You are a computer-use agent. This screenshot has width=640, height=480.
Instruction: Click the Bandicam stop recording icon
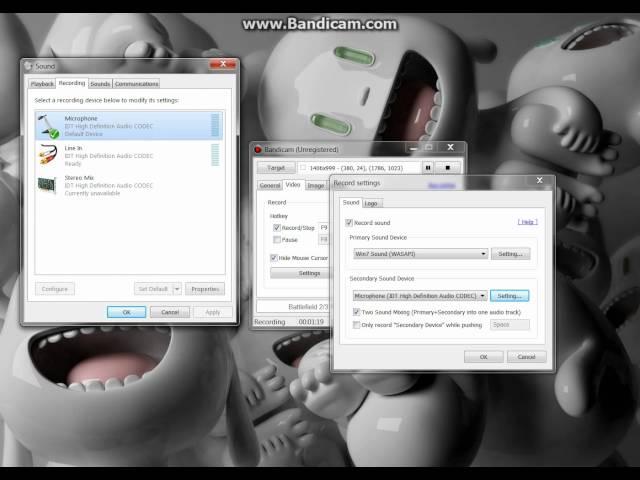[447, 167]
